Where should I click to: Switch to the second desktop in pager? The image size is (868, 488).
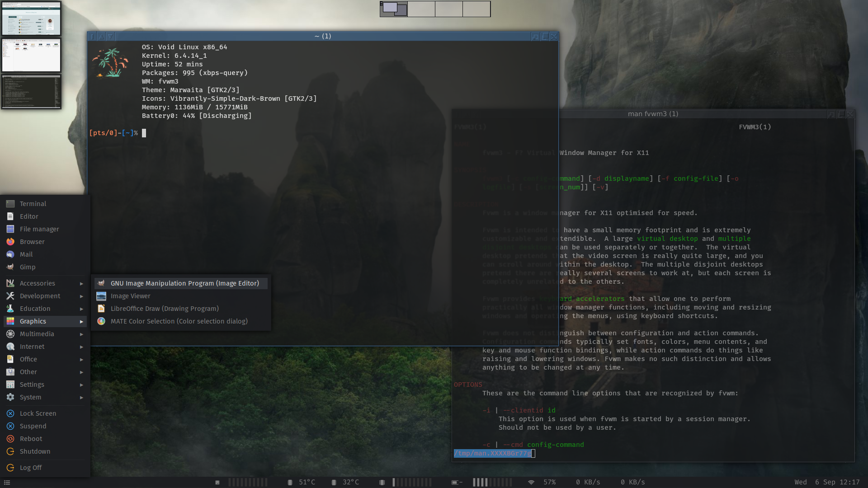pyautogui.click(x=421, y=9)
